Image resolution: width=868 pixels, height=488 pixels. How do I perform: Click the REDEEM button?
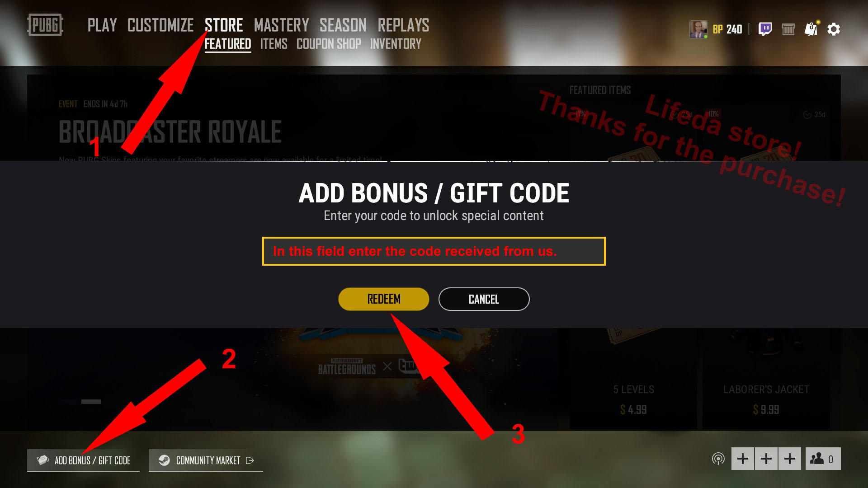coord(384,299)
